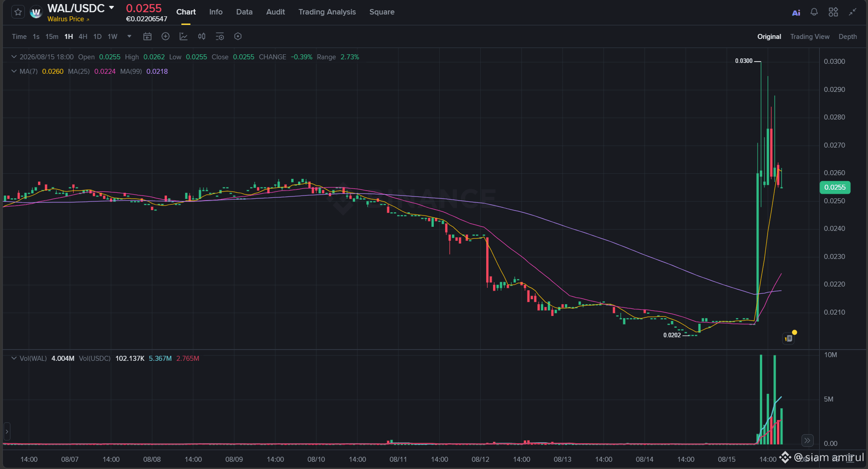Open the Data tab

click(244, 12)
